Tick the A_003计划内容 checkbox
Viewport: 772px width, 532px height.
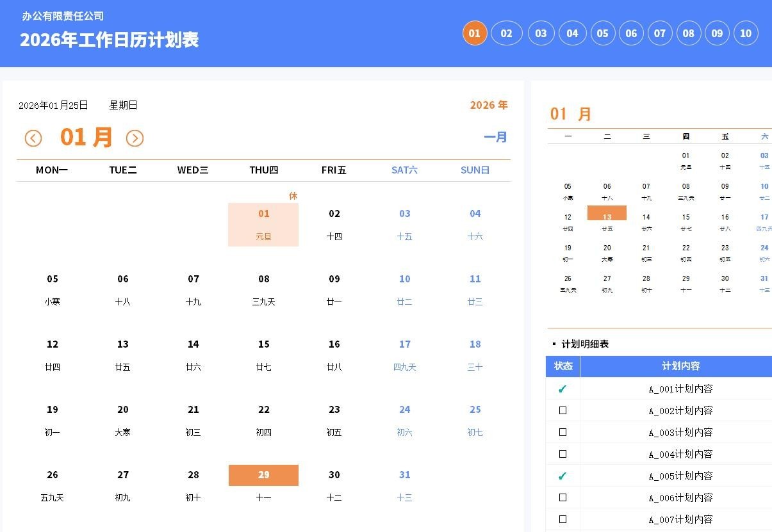[563, 432]
